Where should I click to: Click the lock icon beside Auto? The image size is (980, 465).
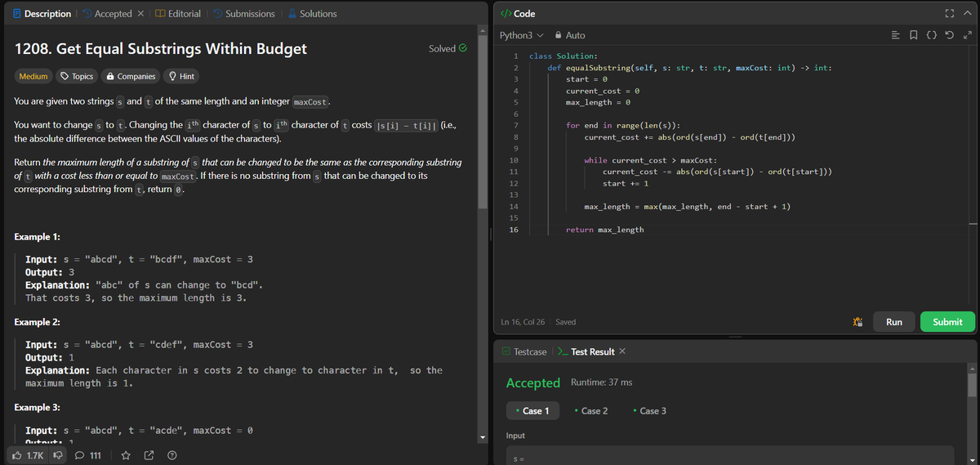point(558,36)
